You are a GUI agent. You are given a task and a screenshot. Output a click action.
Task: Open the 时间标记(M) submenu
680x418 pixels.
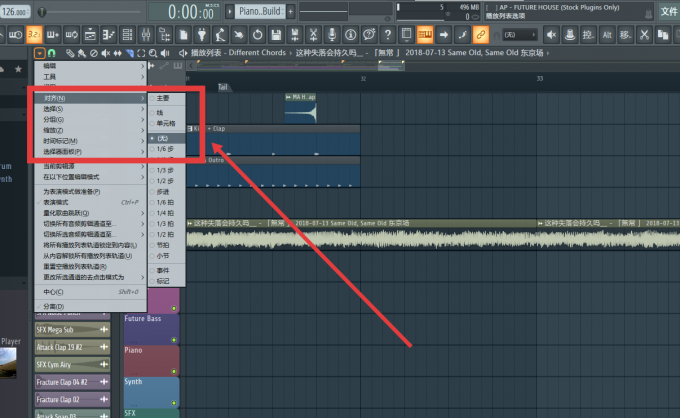pos(91,141)
